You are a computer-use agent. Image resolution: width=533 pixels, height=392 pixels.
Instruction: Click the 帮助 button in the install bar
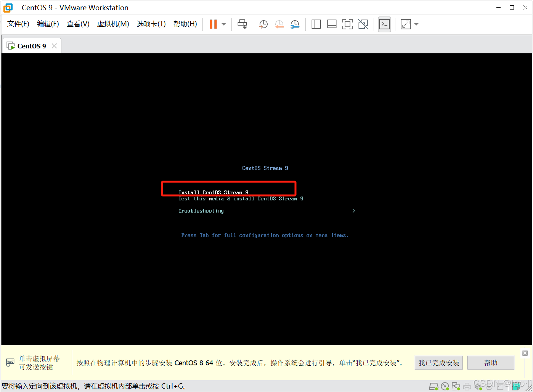pos(491,363)
